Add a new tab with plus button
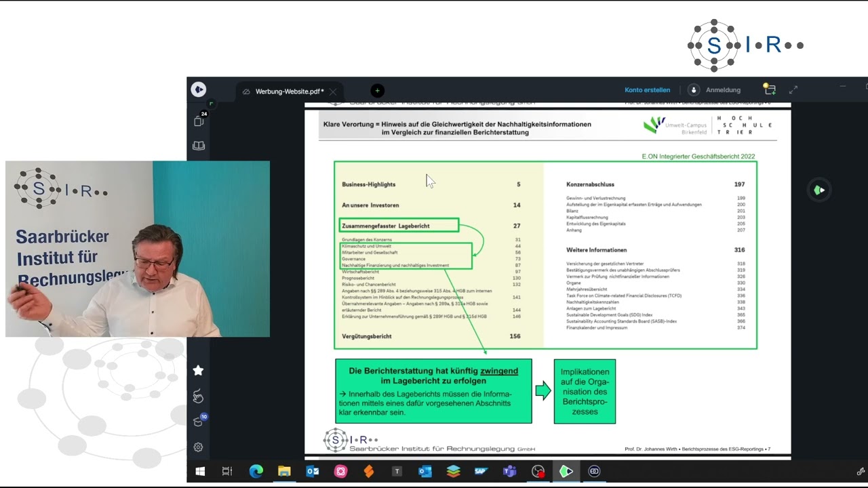This screenshot has width=868, height=488. click(377, 90)
